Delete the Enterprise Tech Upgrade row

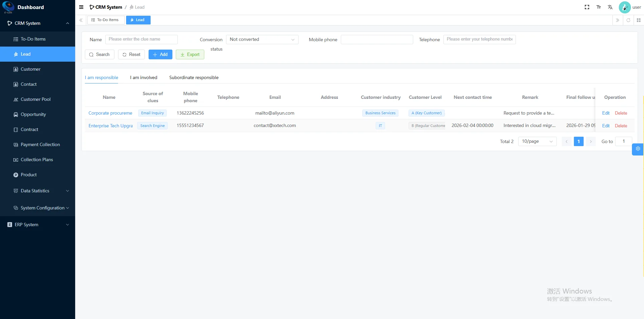621,126
